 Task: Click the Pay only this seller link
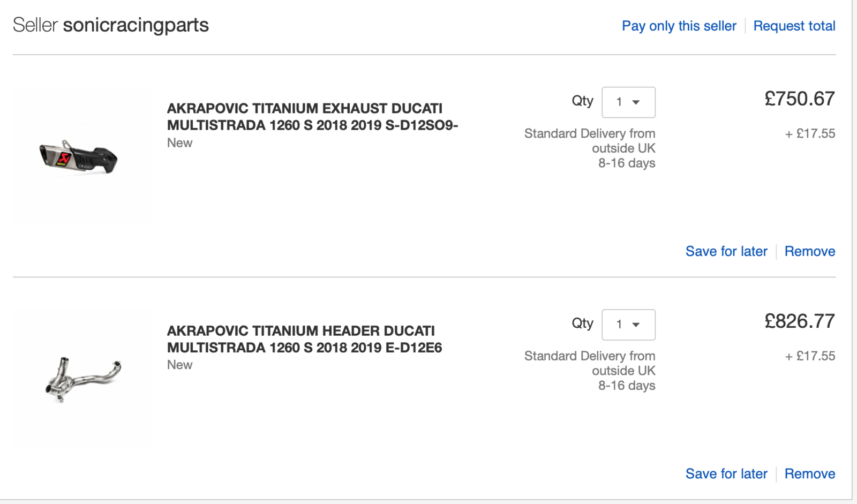[x=679, y=26]
